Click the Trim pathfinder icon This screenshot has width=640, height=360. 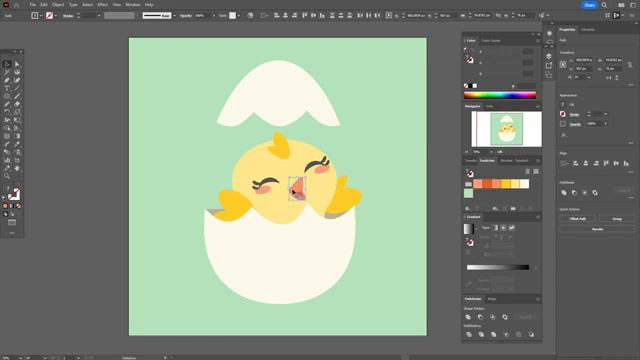point(481,334)
